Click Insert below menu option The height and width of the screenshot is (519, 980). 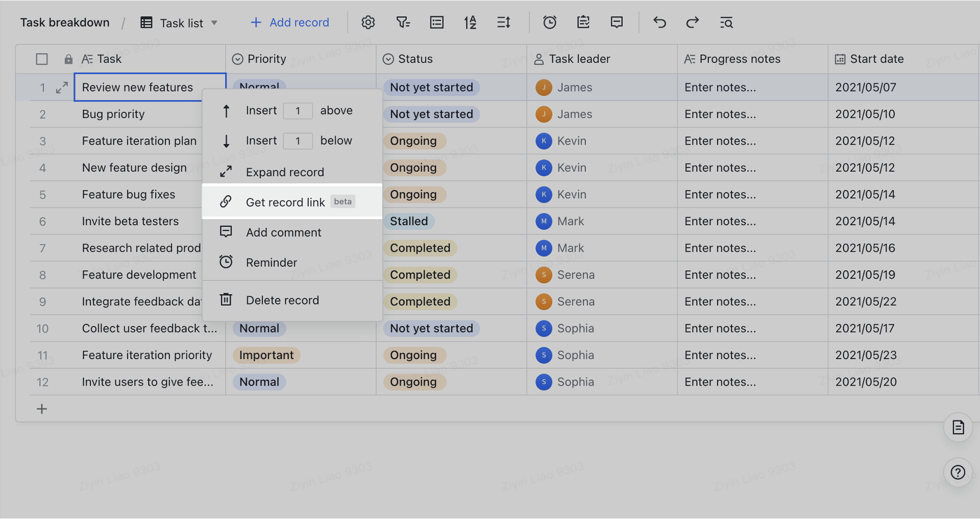292,141
